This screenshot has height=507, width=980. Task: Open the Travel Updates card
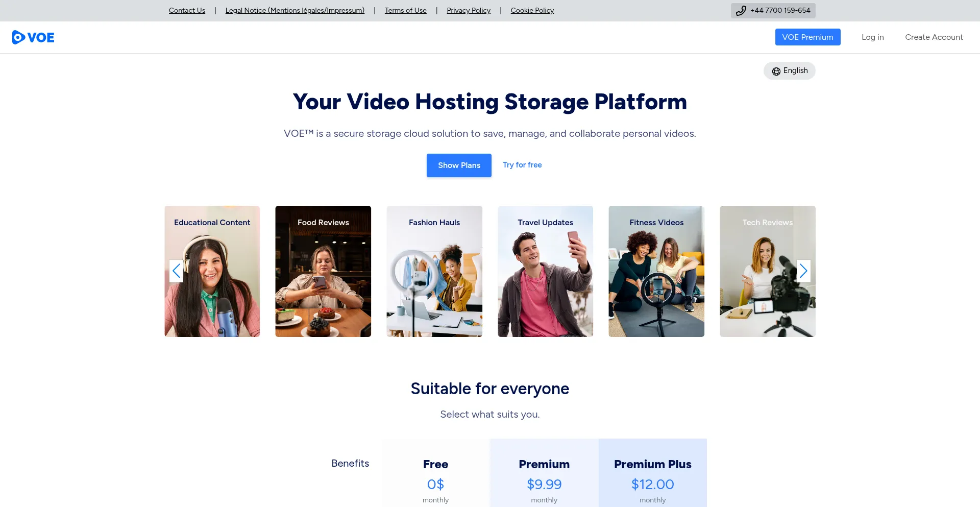[x=545, y=271]
